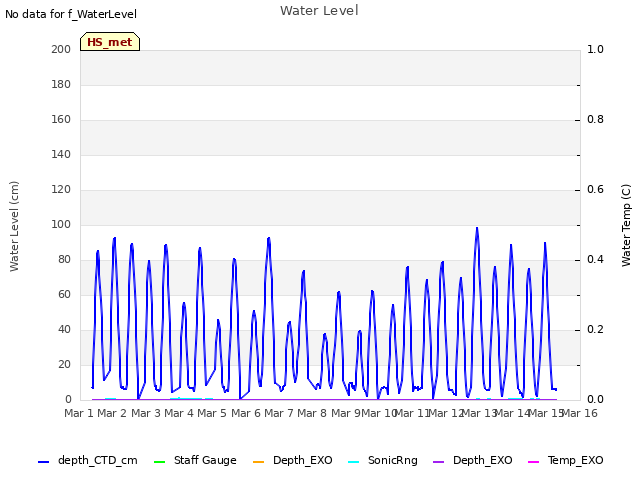Click the 0.0 tick on Water Temp axis
This screenshot has width=640, height=480.
coord(595,400)
